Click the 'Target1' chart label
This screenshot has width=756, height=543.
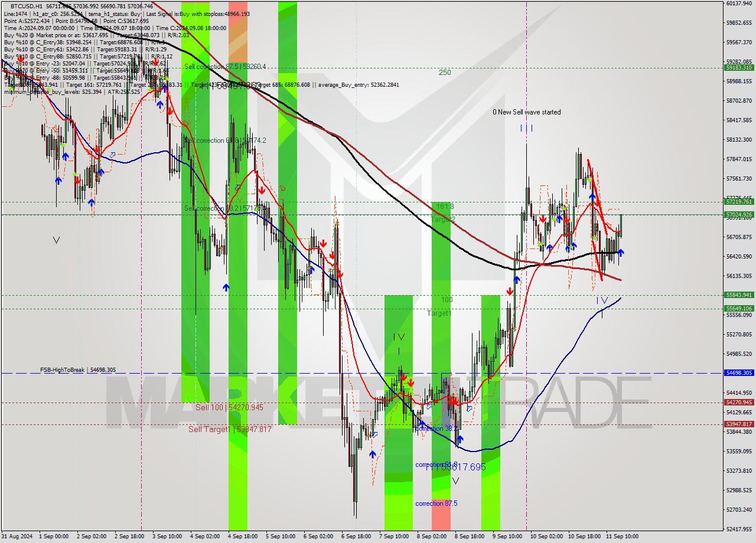click(x=439, y=313)
